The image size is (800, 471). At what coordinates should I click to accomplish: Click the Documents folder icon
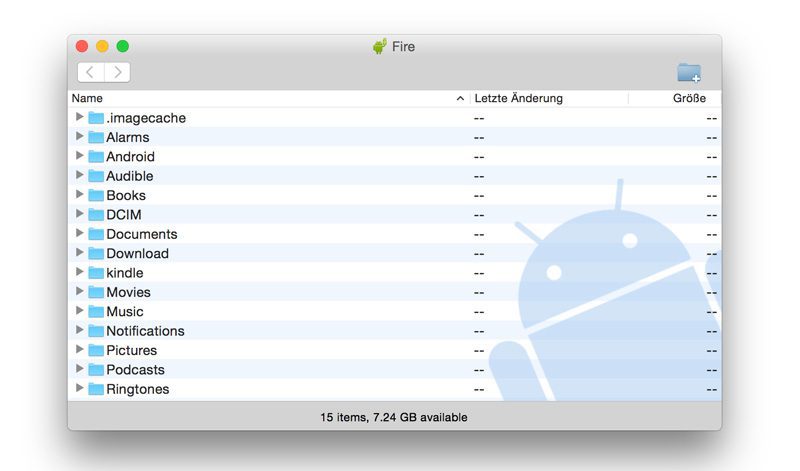click(x=96, y=234)
